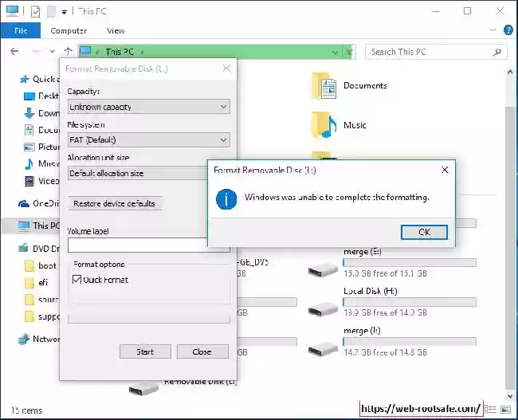Select Downloads in the navigation pane
The image size is (518, 420).
click(x=41, y=113)
